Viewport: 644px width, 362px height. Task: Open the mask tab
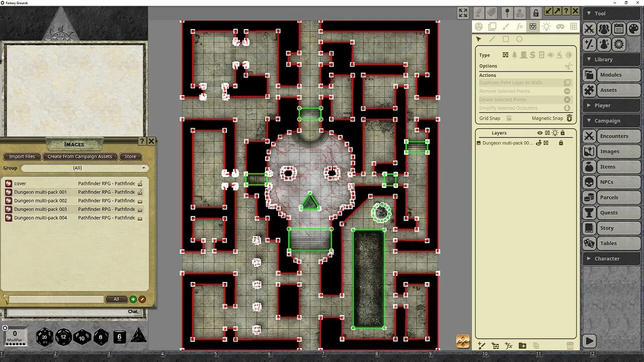560,26
